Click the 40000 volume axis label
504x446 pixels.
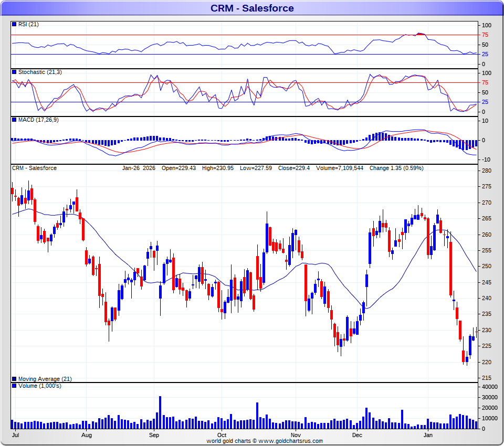489,387
